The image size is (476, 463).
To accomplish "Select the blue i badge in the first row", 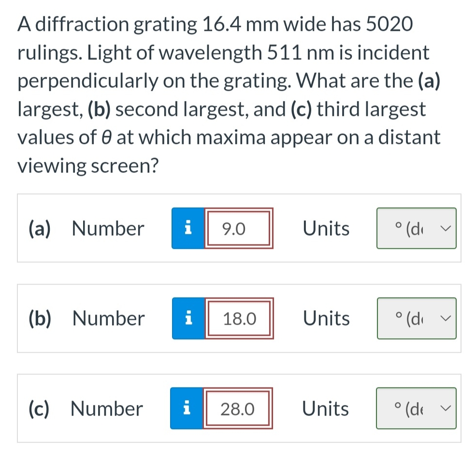I will (188, 228).
